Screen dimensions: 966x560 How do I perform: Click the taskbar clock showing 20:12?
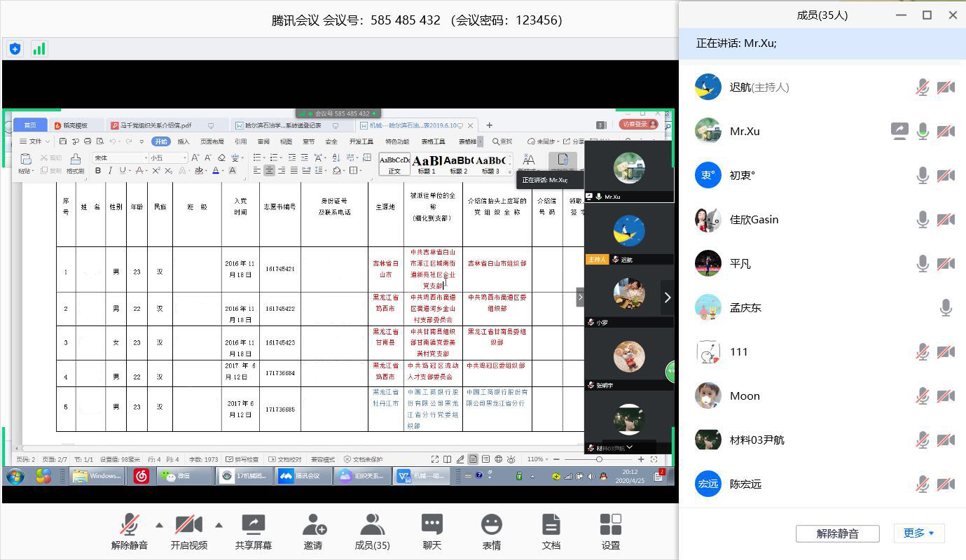(x=630, y=476)
